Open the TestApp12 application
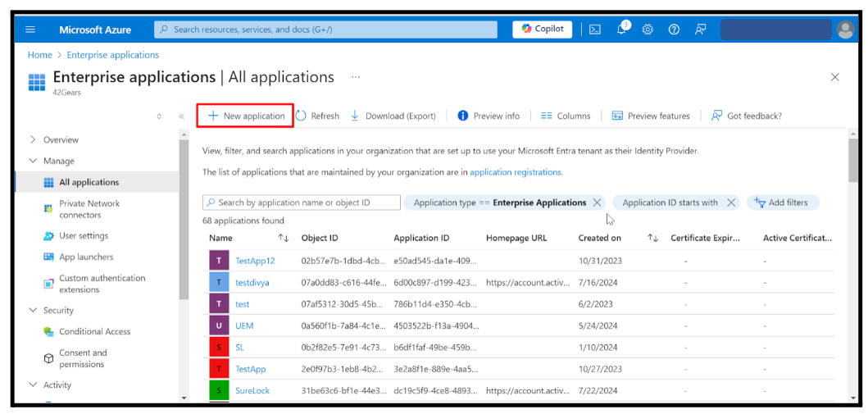 (x=255, y=261)
